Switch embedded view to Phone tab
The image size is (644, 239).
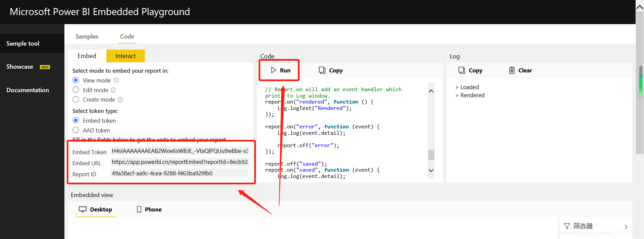pos(149,209)
